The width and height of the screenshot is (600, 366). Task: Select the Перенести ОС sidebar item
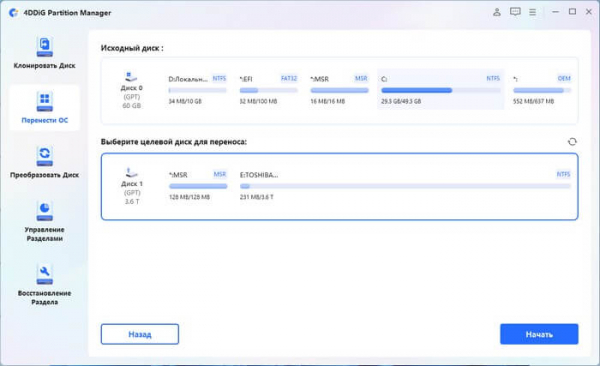tap(44, 108)
